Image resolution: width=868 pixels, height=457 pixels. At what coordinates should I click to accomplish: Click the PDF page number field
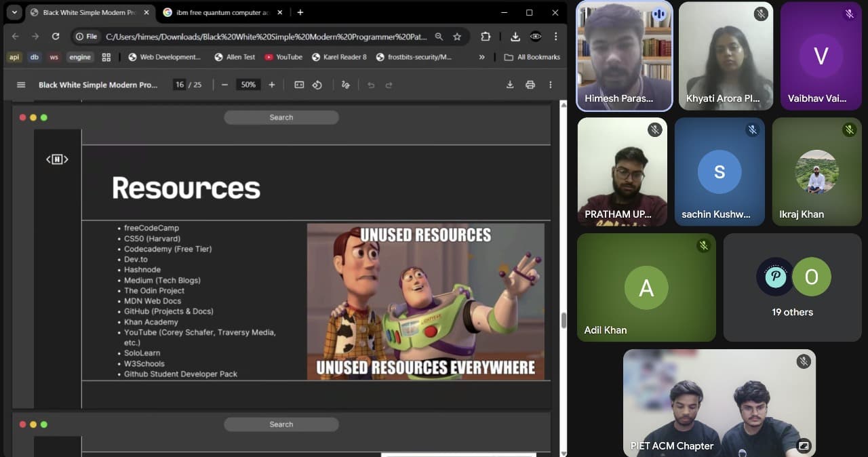point(180,85)
